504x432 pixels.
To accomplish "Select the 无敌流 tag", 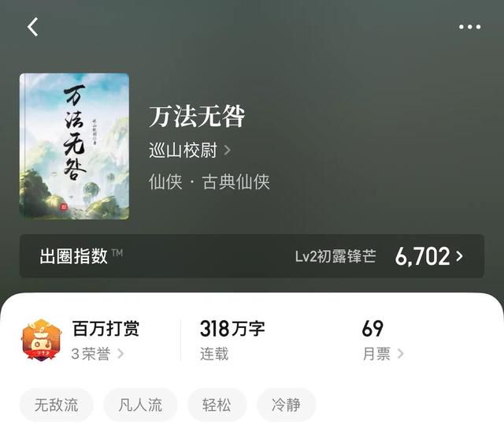I will coord(56,404).
